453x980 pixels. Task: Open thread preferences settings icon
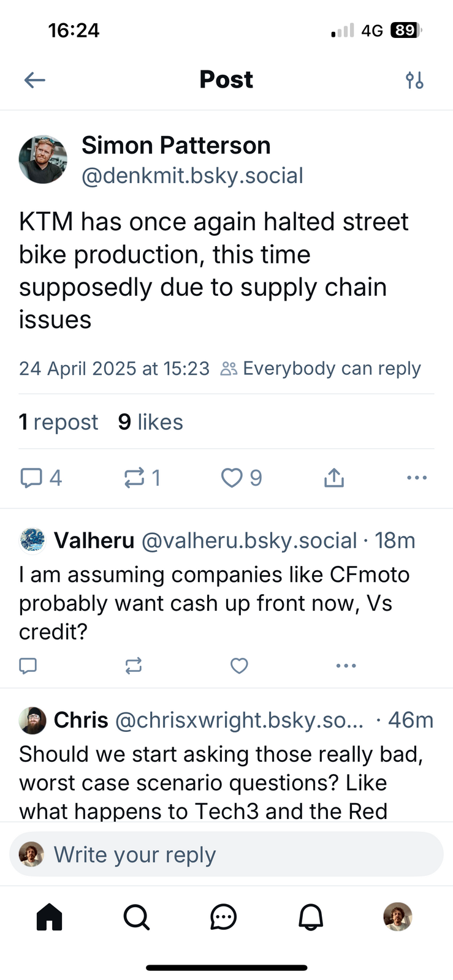pos(414,80)
